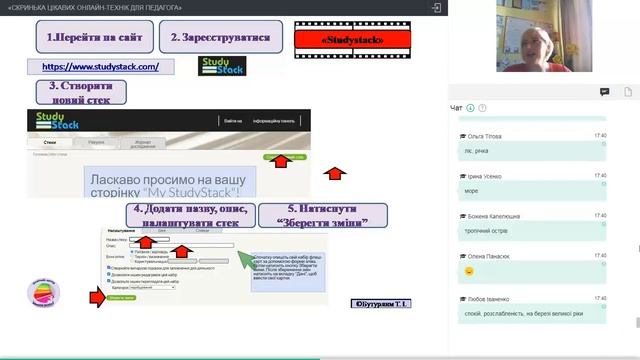Click the '1.Перейти на сайт' step box

pyautogui.click(x=95, y=37)
